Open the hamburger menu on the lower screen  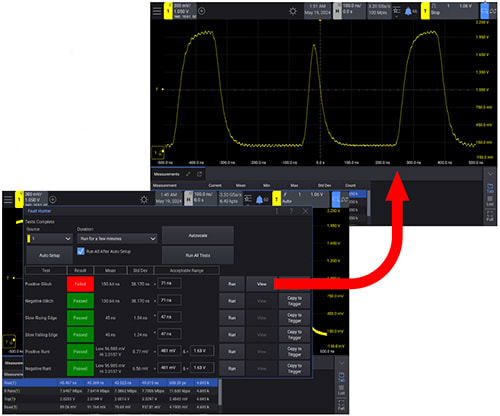[x=8, y=200]
